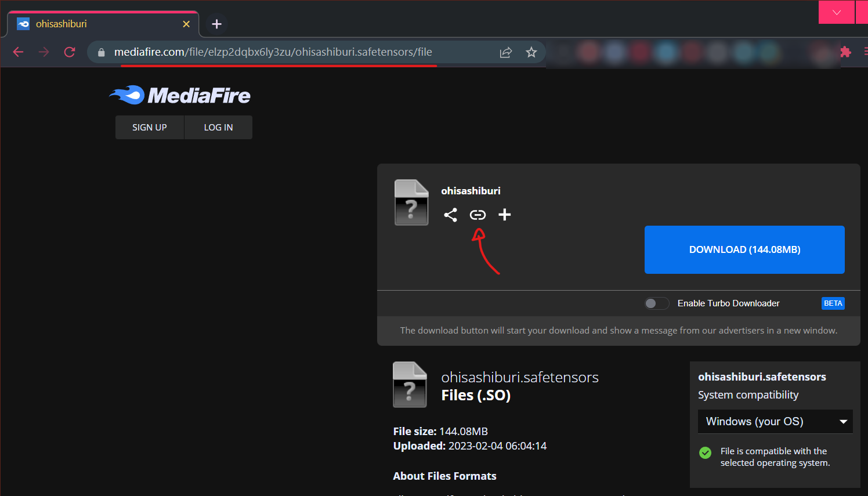This screenshot has width=868, height=496.
Task: Click the download button advertiser notice text
Action: coord(619,331)
